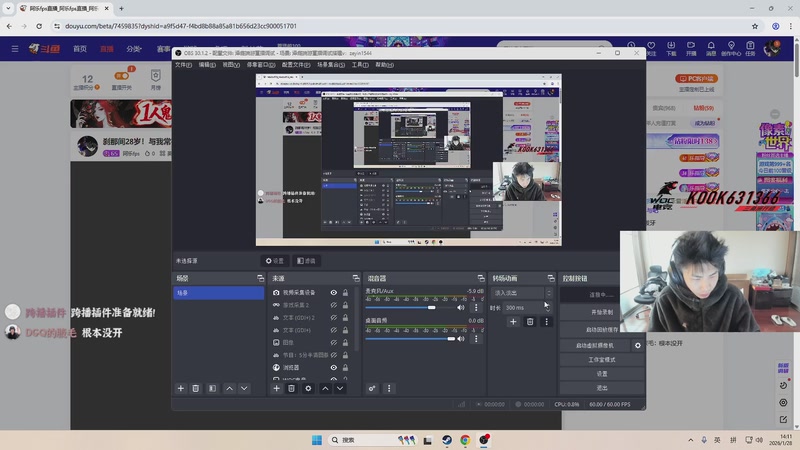Screen dimensions: 800x450
Task: Open Douyu hamburger menu icon
Action: click(15, 49)
